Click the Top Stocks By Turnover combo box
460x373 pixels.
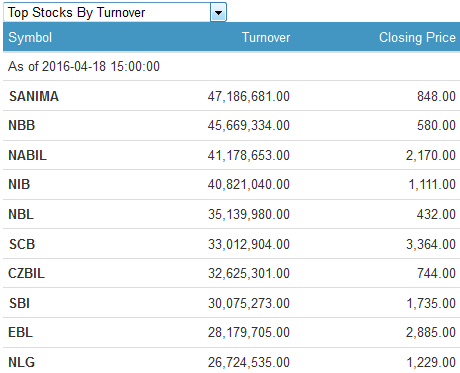tap(115, 12)
